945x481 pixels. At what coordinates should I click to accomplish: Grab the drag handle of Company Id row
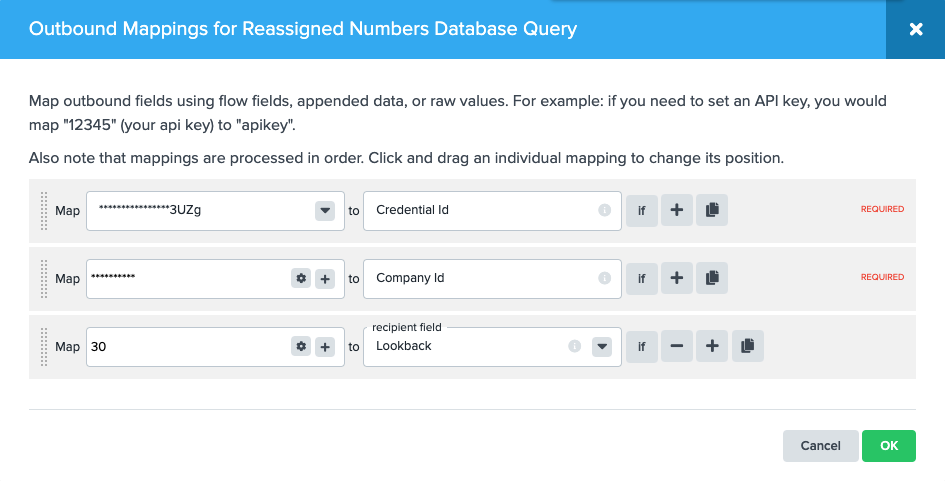(43, 278)
